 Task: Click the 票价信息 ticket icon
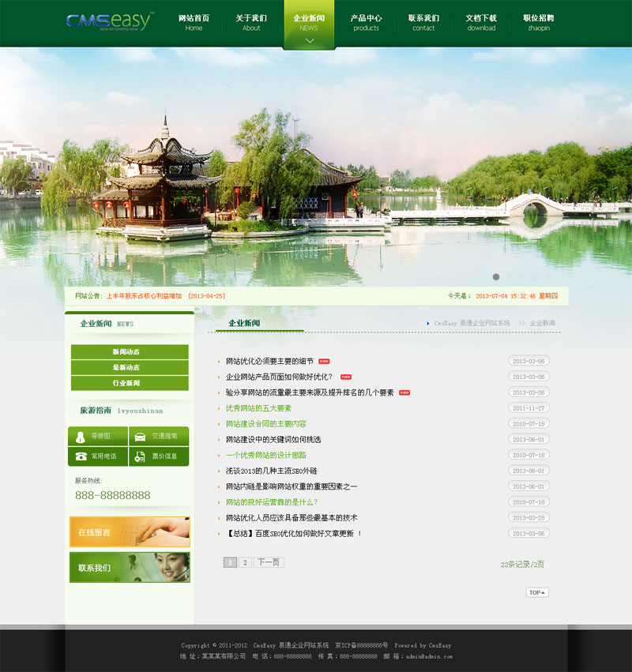tap(139, 456)
